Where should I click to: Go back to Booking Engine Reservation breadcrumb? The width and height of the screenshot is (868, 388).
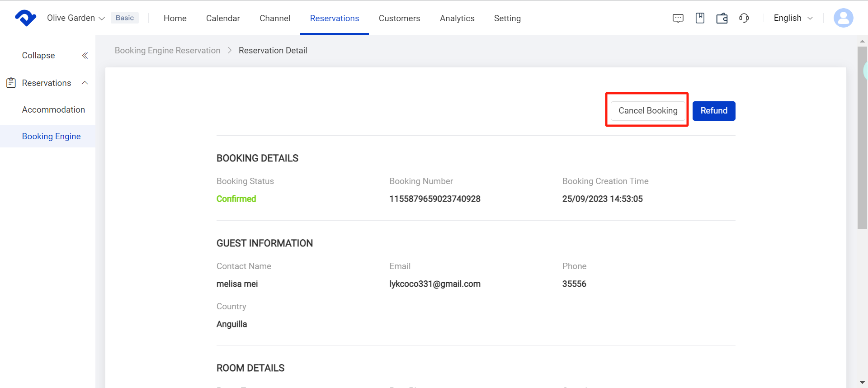(x=167, y=51)
